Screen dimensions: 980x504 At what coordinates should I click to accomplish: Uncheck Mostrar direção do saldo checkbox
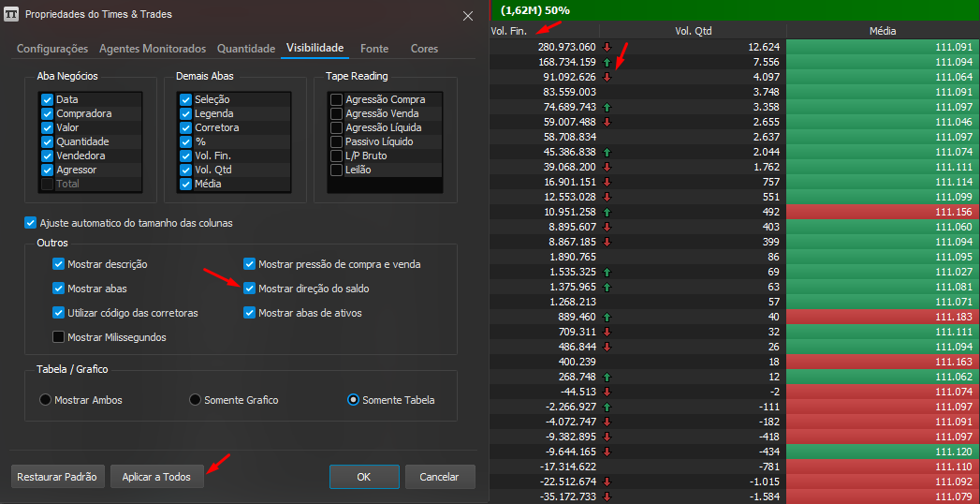249,289
